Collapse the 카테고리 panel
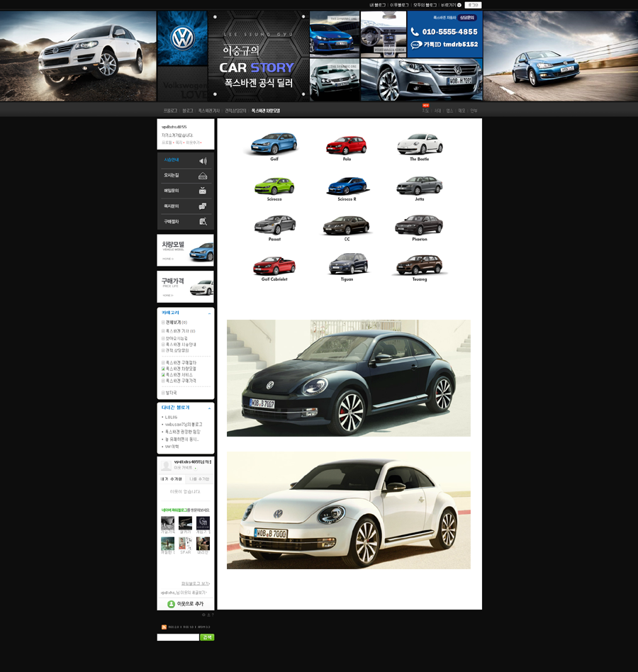The image size is (638, 672). (209, 314)
